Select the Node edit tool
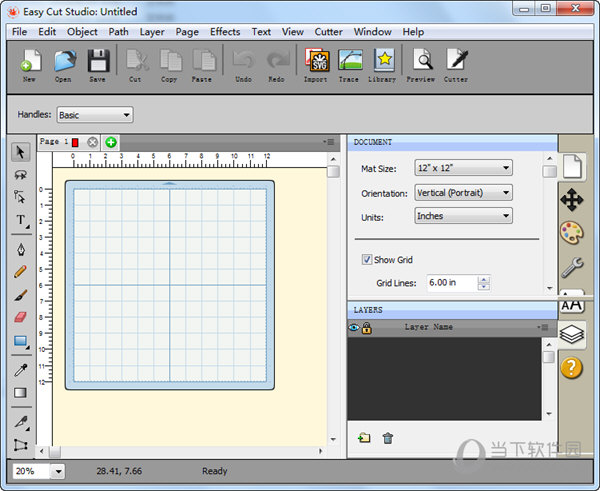 (x=20, y=197)
